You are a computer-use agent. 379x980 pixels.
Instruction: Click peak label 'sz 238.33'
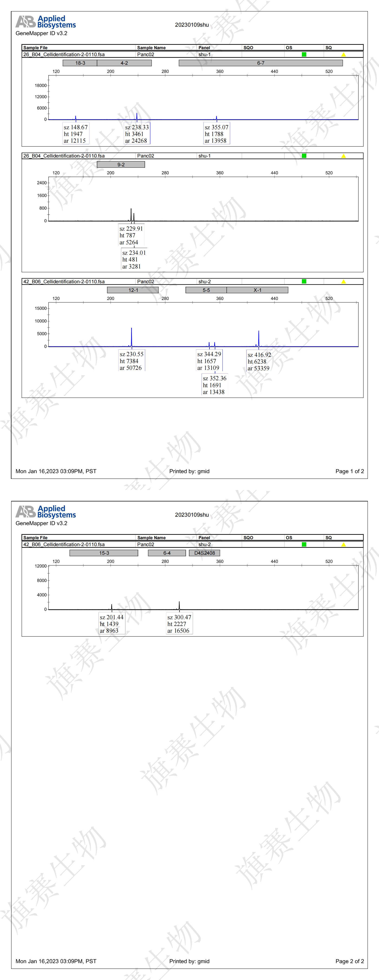137,127
